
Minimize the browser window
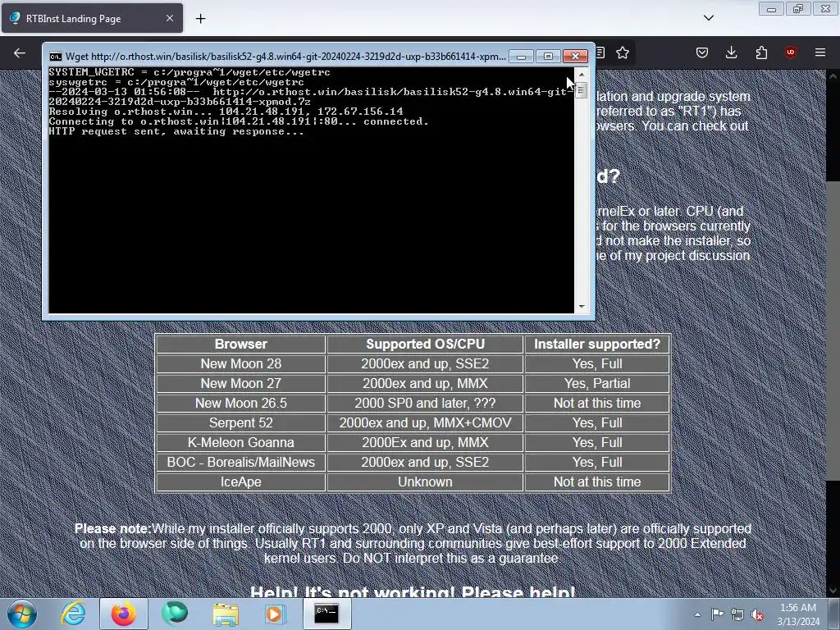(x=771, y=9)
